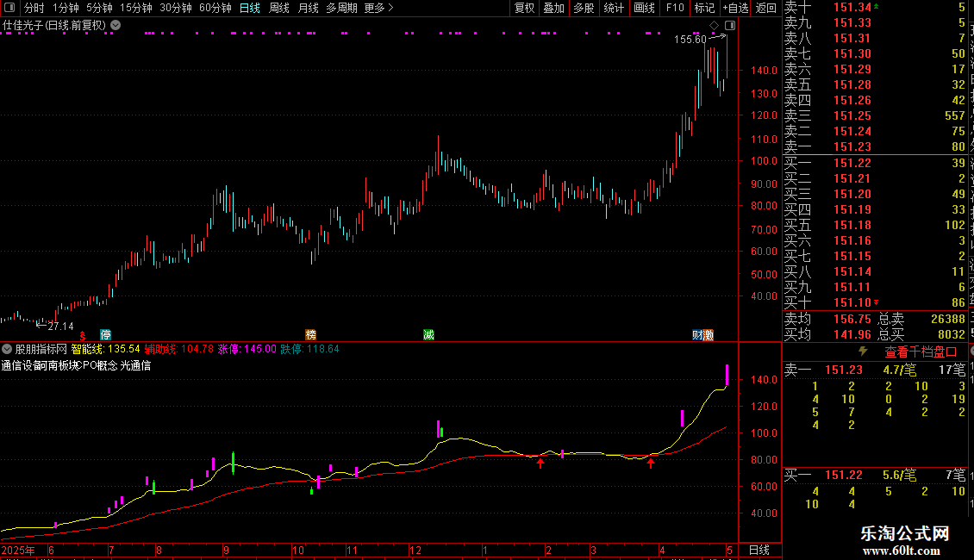Click the 2025年 label on time axis
This screenshot has width=974, height=560.
pos(18,550)
